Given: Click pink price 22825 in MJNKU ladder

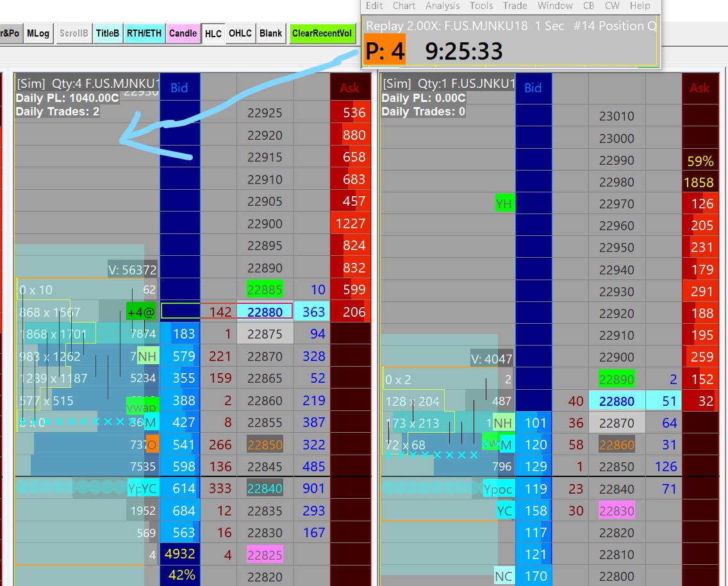Looking at the screenshot, I should pos(265,555).
